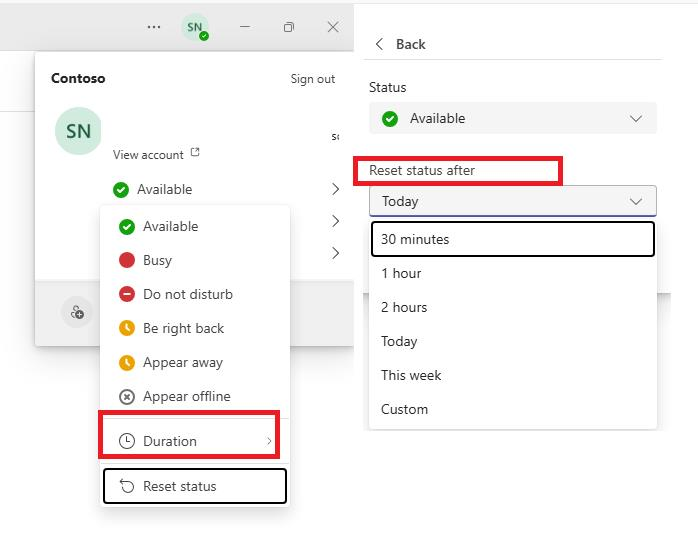This screenshot has width=698, height=540.
Task: Minimize the Teams window
Action: click(245, 27)
